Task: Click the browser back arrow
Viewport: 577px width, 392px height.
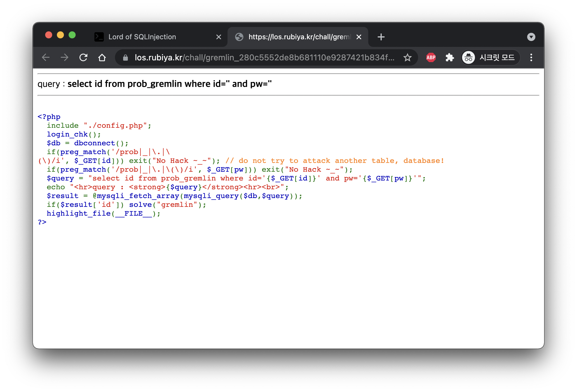Action: tap(46, 57)
